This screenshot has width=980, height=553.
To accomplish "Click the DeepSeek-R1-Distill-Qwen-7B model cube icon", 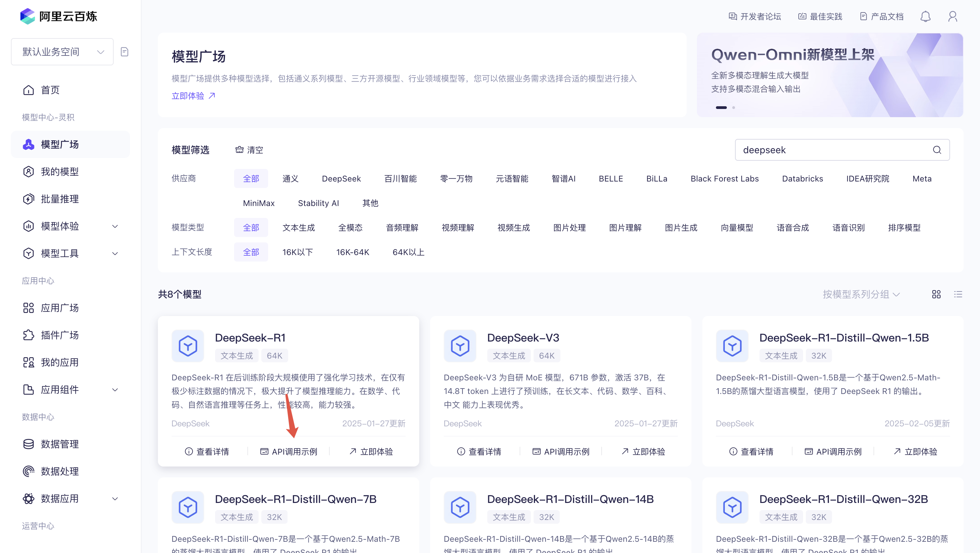I will click(188, 507).
